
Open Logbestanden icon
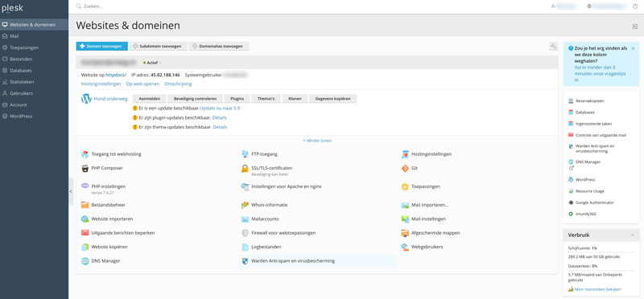pyautogui.click(x=245, y=247)
